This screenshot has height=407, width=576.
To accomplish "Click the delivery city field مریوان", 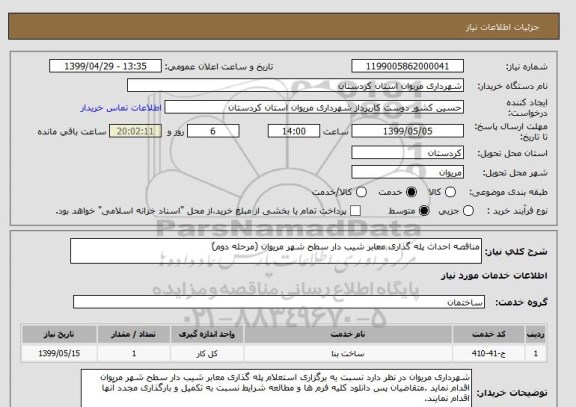I will click(x=407, y=172).
